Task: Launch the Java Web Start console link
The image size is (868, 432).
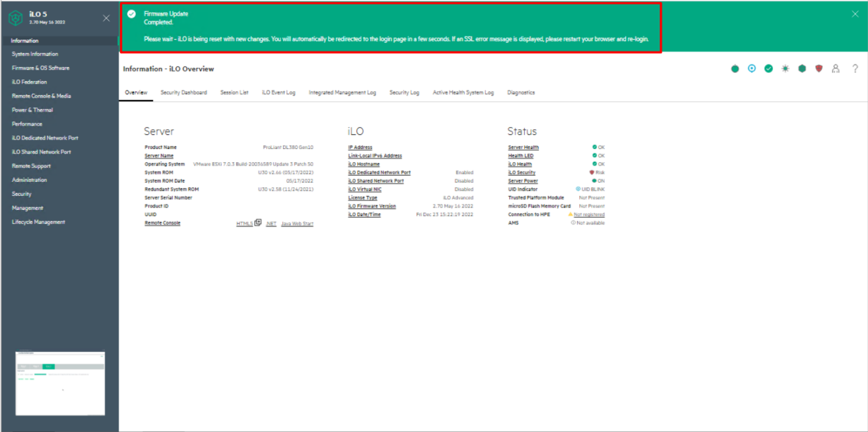Action: (297, 224)
